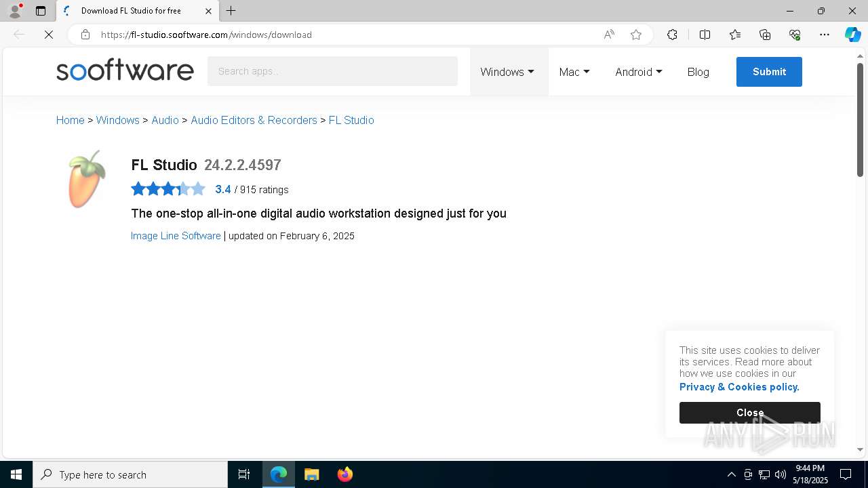The width and height of the screenshot is (868, 488).
Task: Open File Explorer from taskbar
Action: tap(312, 474)
